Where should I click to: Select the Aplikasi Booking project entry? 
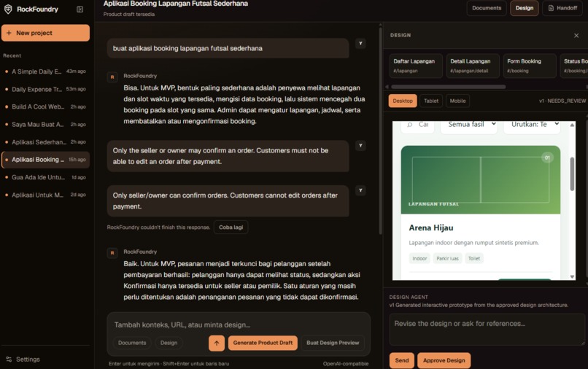click(x=45, y=160)
